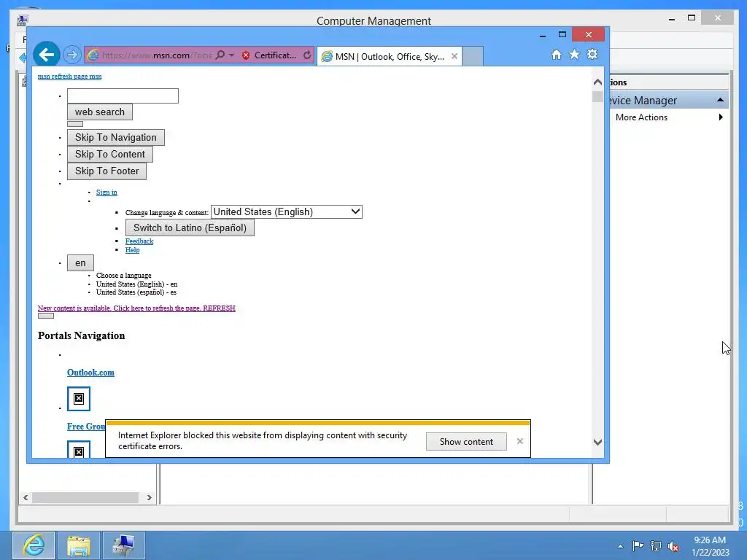
Task: Click the 'msn refresh page msn' link
Action: [x=69, y=76]
